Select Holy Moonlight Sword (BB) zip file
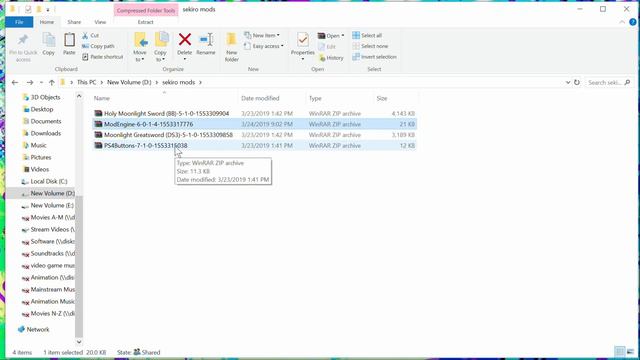This screenshot has width=640, height=360. 255,113
